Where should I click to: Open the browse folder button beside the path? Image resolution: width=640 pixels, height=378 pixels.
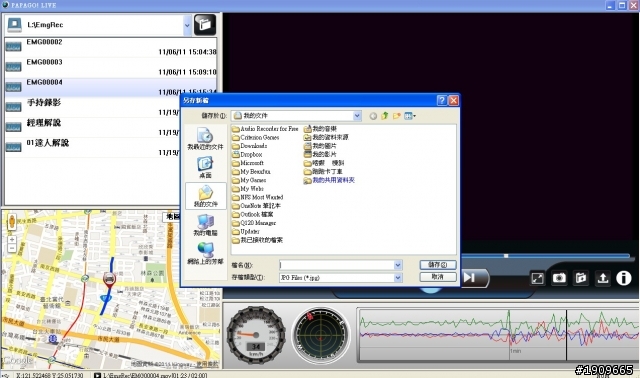coord(204,24)
